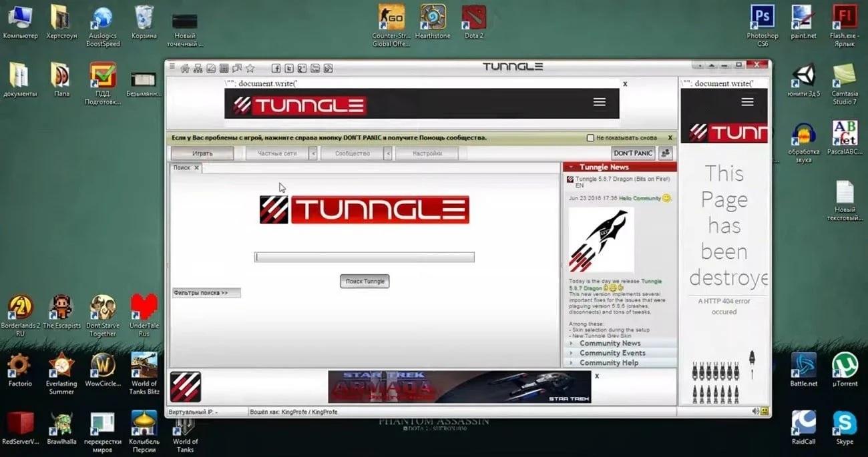Click the RSS feed icon in Tunngle toolbar
868x457 pixels.
point(328,68)
